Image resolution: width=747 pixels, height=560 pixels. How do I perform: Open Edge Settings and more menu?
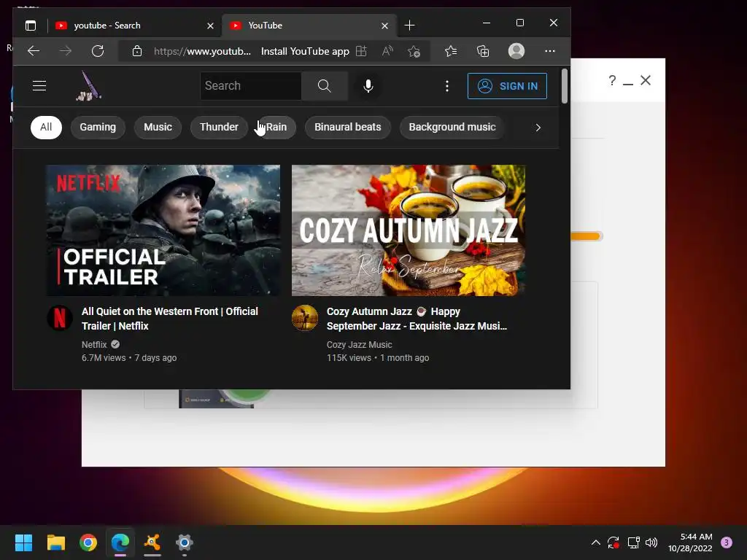pos(550,51)
